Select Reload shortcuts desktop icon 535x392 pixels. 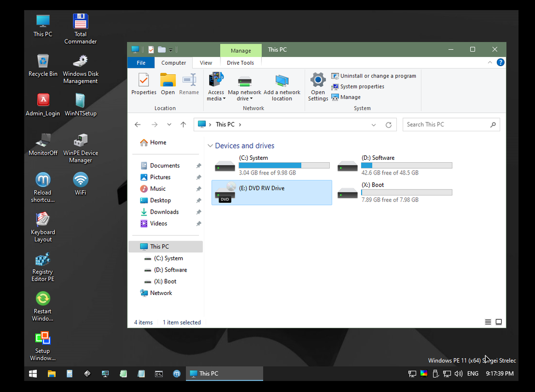pos(43,188)
